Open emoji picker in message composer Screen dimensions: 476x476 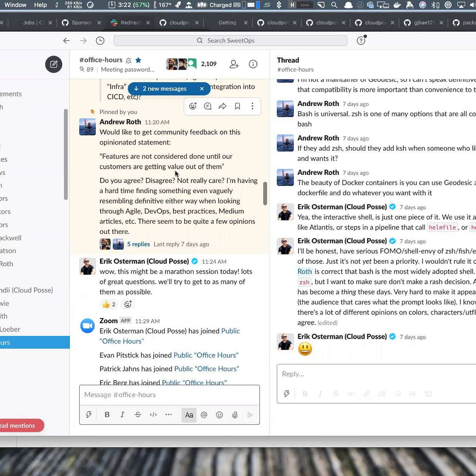tap(220, 415)
